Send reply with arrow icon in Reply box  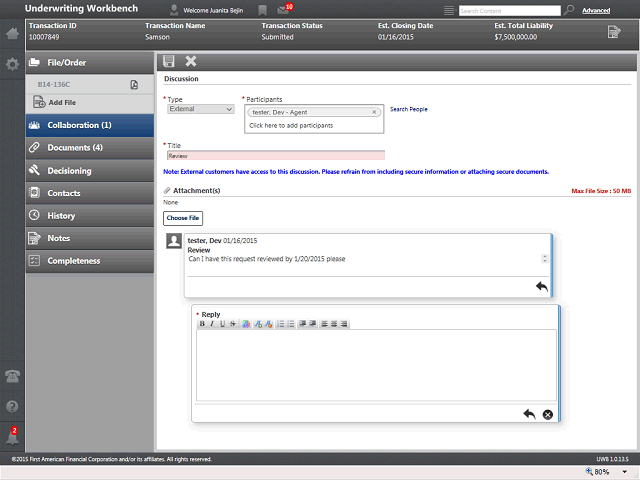pyautogui.click(x=529, y=414)
